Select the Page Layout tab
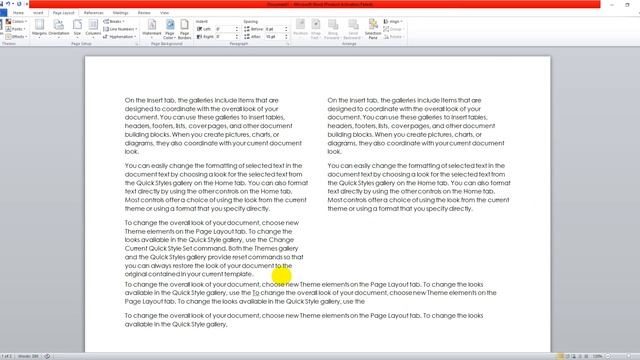 click(64, 13)
